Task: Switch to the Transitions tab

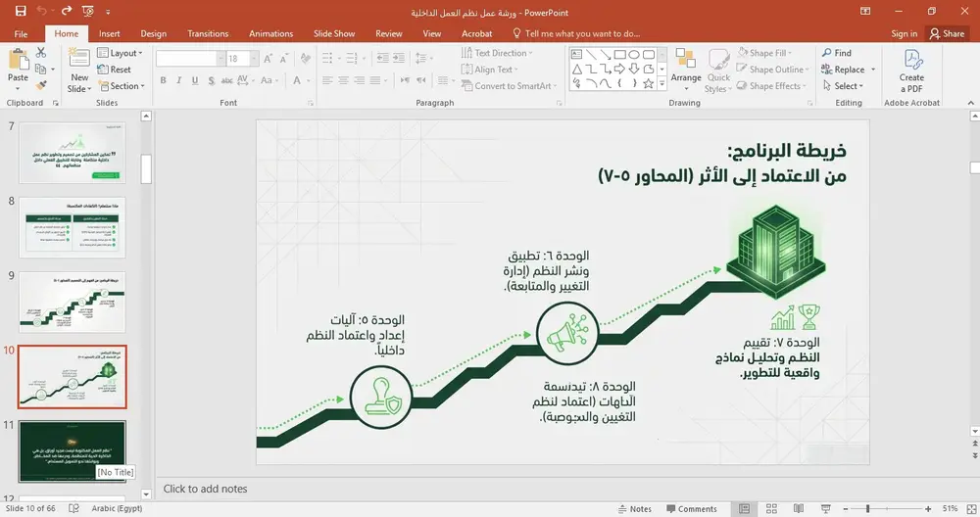Action: (208, 33)
